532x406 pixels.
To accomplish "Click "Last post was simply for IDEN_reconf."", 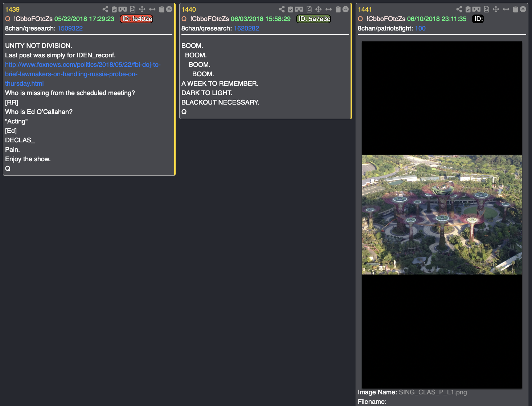I will (60, 55).
